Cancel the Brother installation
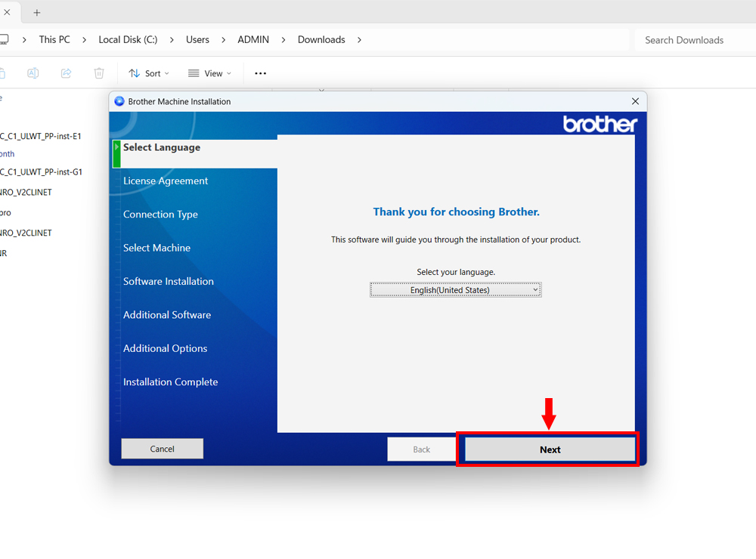 (x=162, y=449)
